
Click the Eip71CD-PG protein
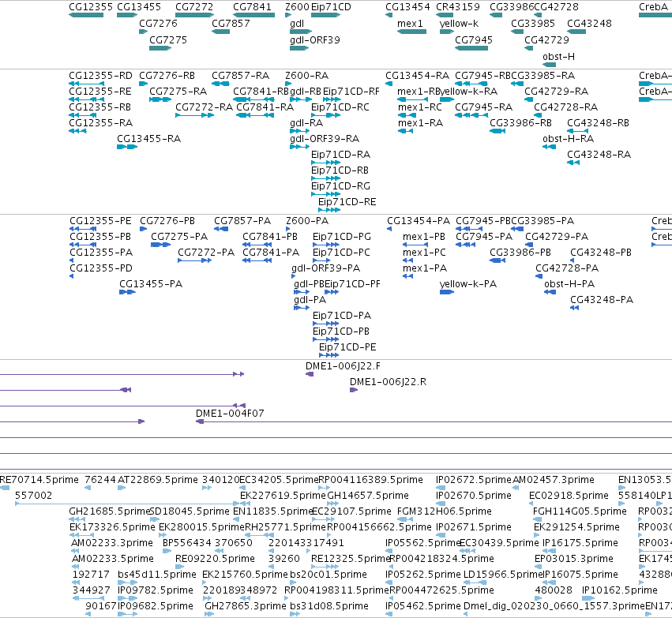click(326, 245)
